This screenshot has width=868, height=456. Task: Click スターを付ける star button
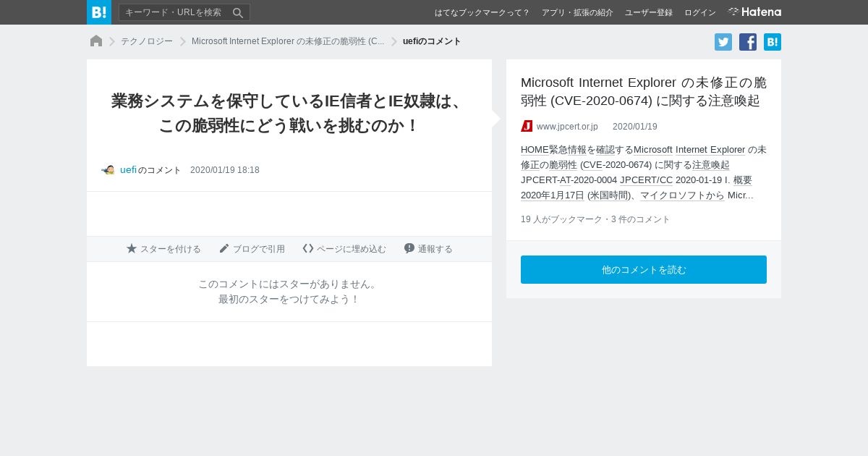click(x=163, y=249)
